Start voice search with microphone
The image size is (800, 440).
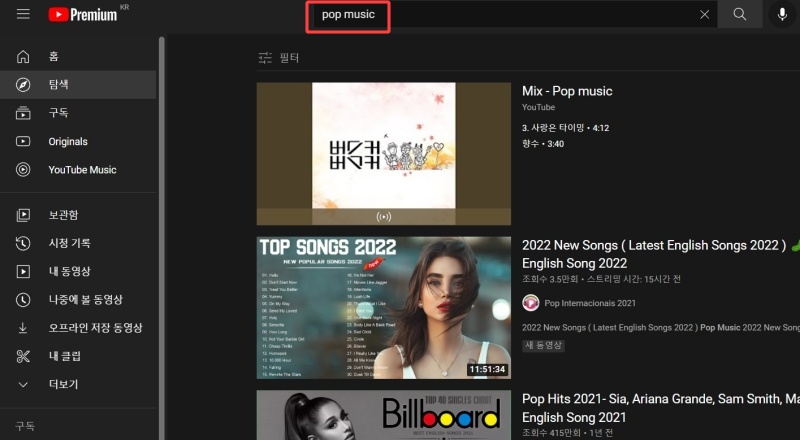click(782, 14)
